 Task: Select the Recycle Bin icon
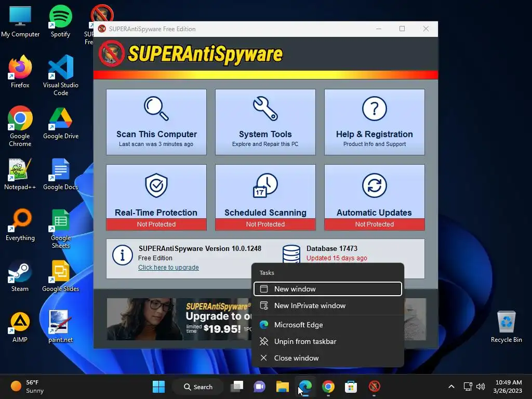(x=506, y=326)
